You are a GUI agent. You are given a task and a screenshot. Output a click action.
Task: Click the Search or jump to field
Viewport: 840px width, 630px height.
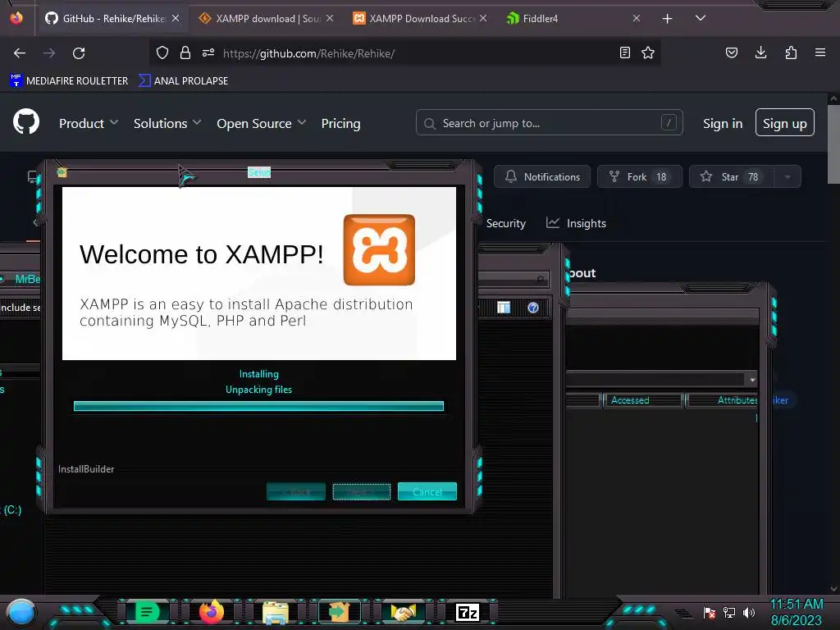tap(549, 123)
